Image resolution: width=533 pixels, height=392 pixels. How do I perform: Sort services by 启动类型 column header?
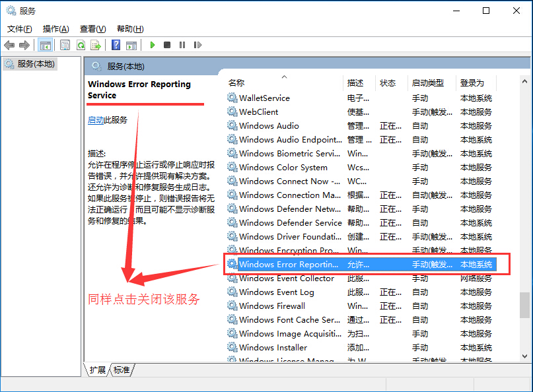427,83
